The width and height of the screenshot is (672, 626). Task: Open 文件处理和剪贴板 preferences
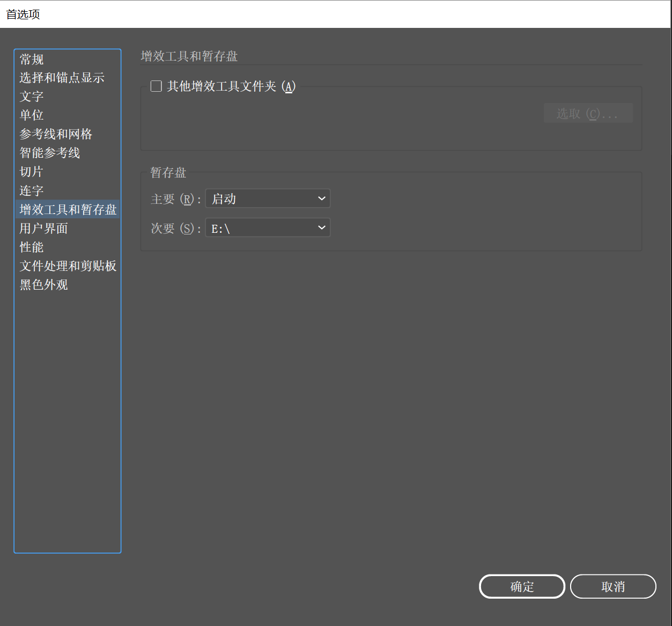[67, 266]
